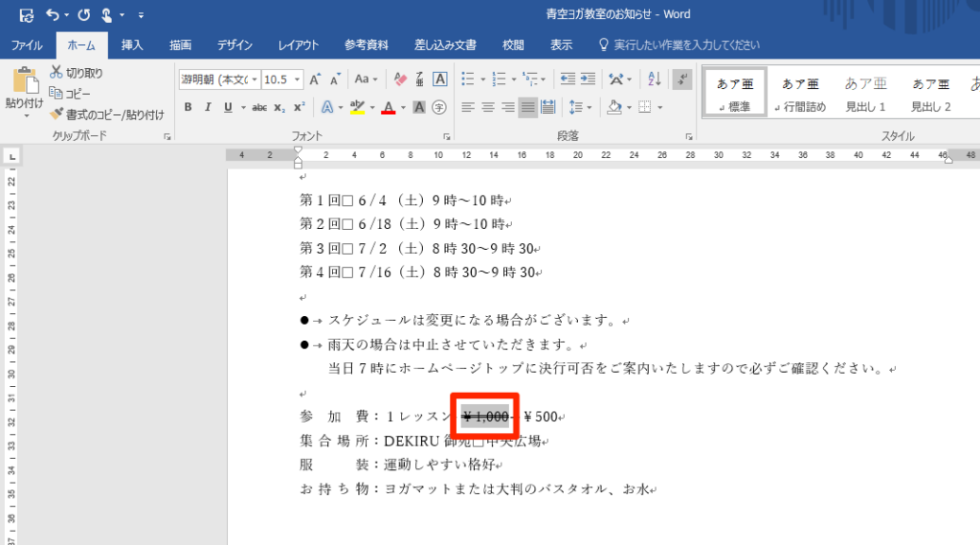980x545 pixels.
Task: Apply the 標準 style
Action: pyautogui.click(x=734, y=92)
